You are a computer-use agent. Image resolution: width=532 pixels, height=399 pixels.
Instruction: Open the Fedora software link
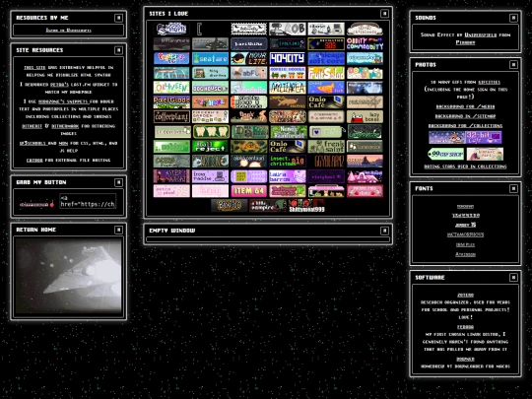(465, 327)
